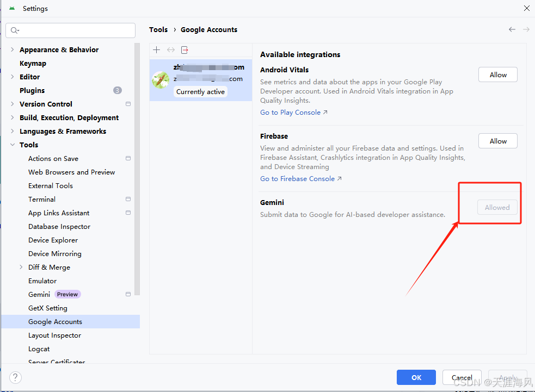This screenshot has width=535, height=392.
Task: Open the Plugins settings page
Action: (x=32, y=90)
